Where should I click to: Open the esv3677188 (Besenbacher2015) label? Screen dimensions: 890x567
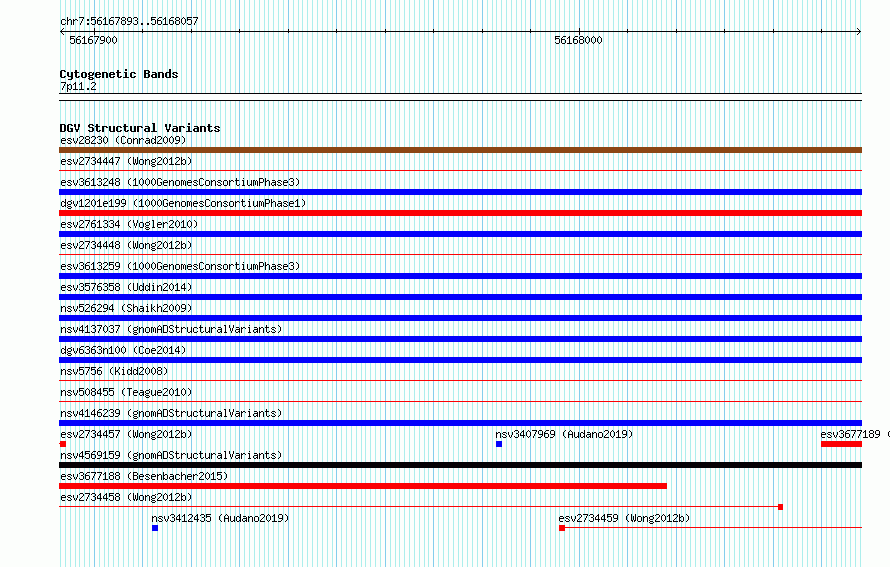coord(144,476)
